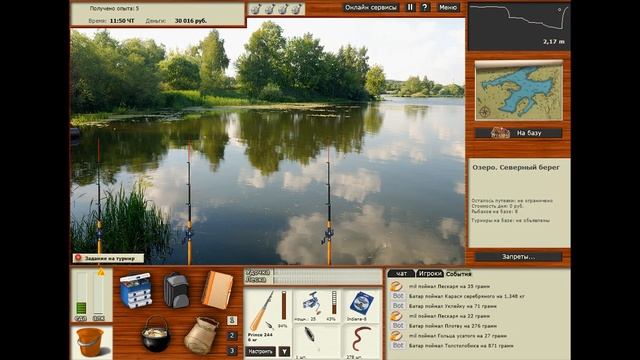This screenshot has height=360, width=640.
Task: Open the Запреты... restrictions
Action: click(x=518, y=257)
